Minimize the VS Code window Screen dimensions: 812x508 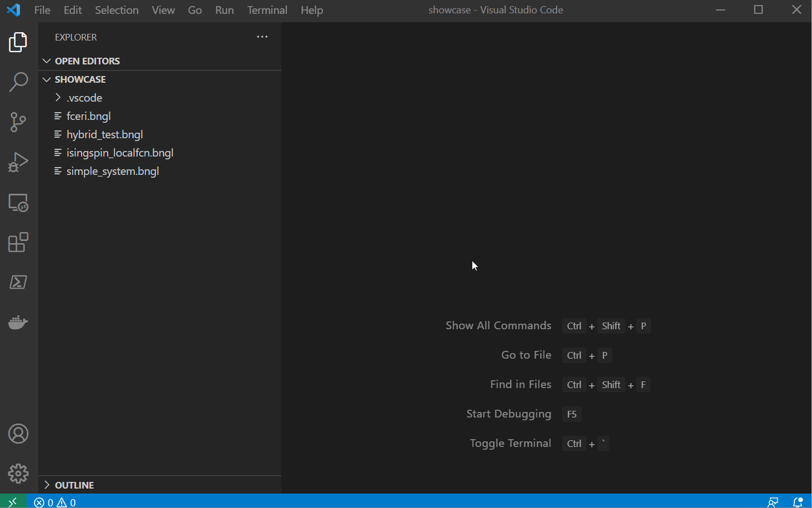point(720,10)
